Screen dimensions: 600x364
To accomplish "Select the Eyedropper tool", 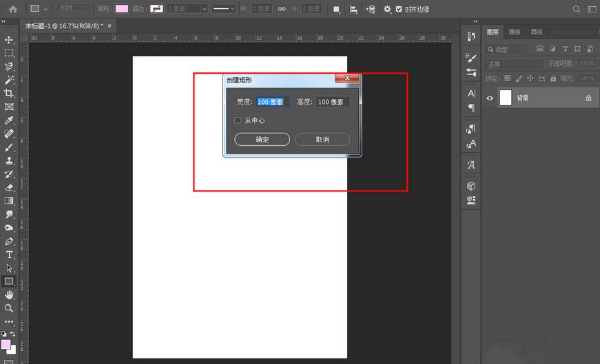I will coord(9,120).
